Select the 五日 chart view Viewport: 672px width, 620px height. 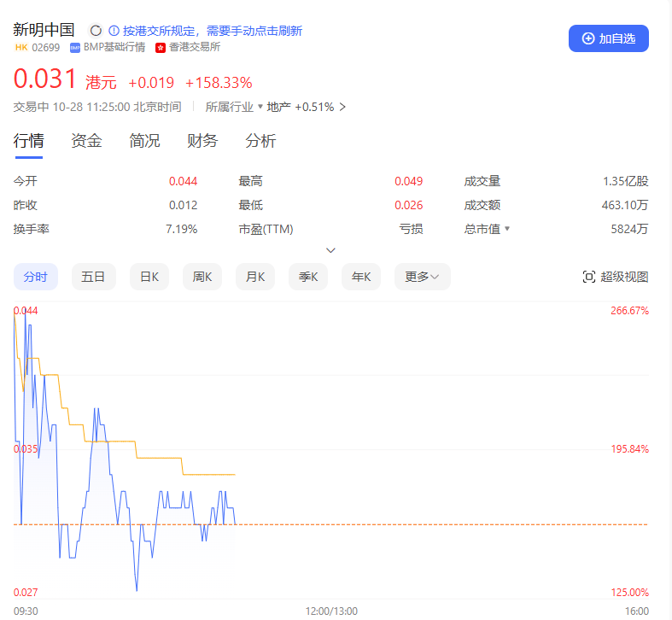(x=93, y=277)
